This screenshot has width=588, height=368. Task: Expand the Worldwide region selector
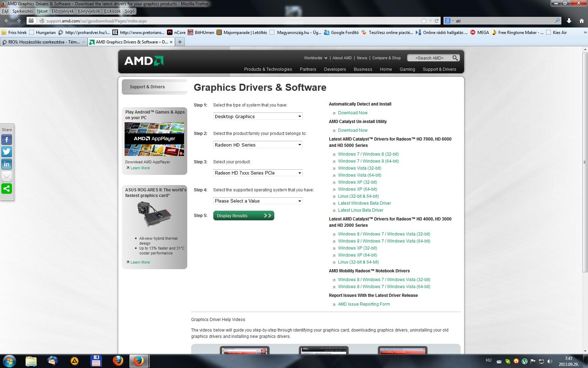[x=315, y=58]
